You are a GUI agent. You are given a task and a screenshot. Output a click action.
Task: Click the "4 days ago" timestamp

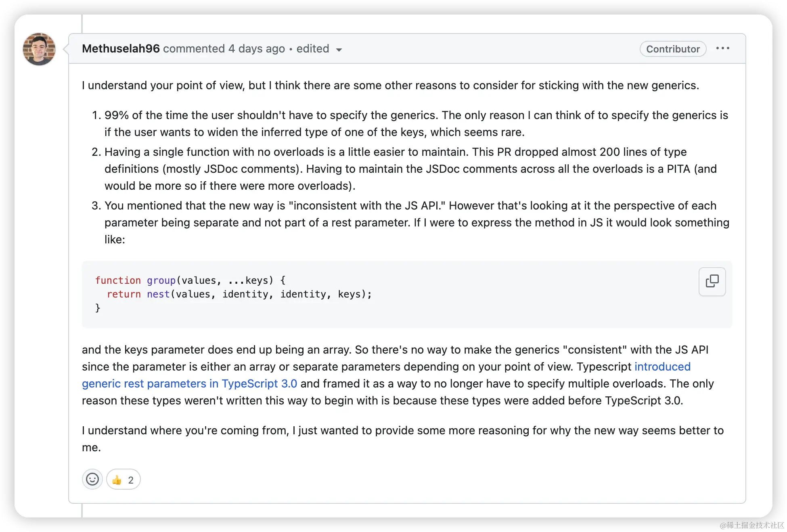click(x=256, y=49)
